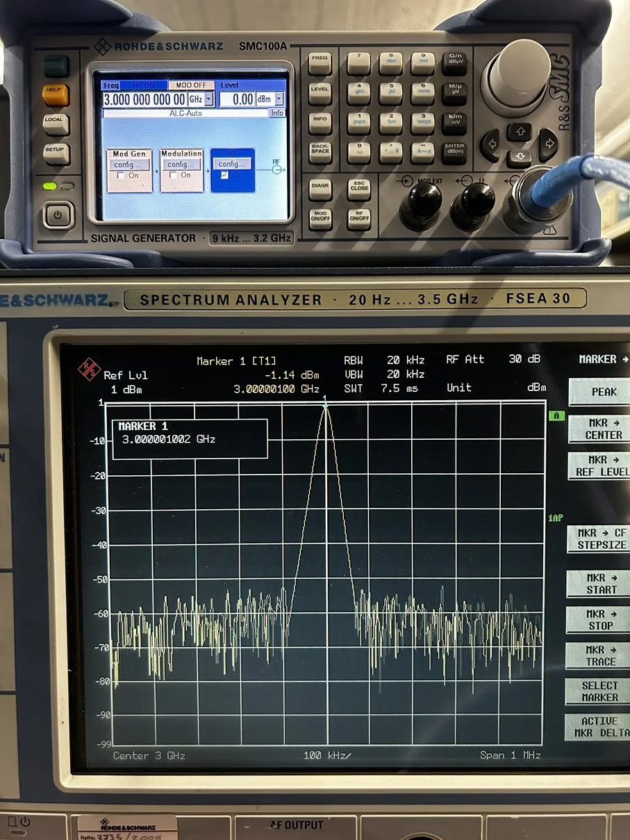The image size is (630, 840).
Task: Select the G/n dBµV unit key
Action: click(x=455, y=63)
